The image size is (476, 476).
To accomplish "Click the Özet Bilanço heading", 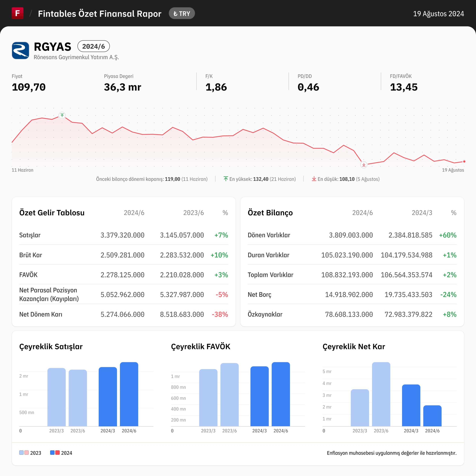I will tap(270, 213).
